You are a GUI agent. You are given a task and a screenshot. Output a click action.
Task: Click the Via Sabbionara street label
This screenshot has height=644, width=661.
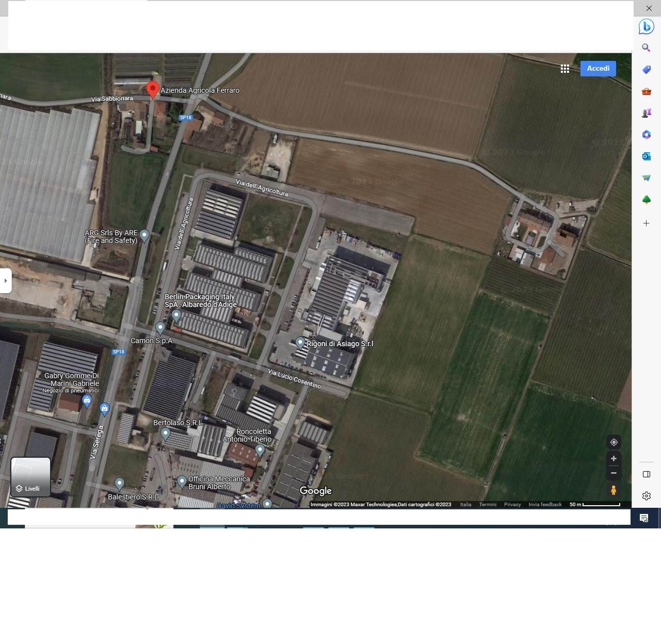112,99
